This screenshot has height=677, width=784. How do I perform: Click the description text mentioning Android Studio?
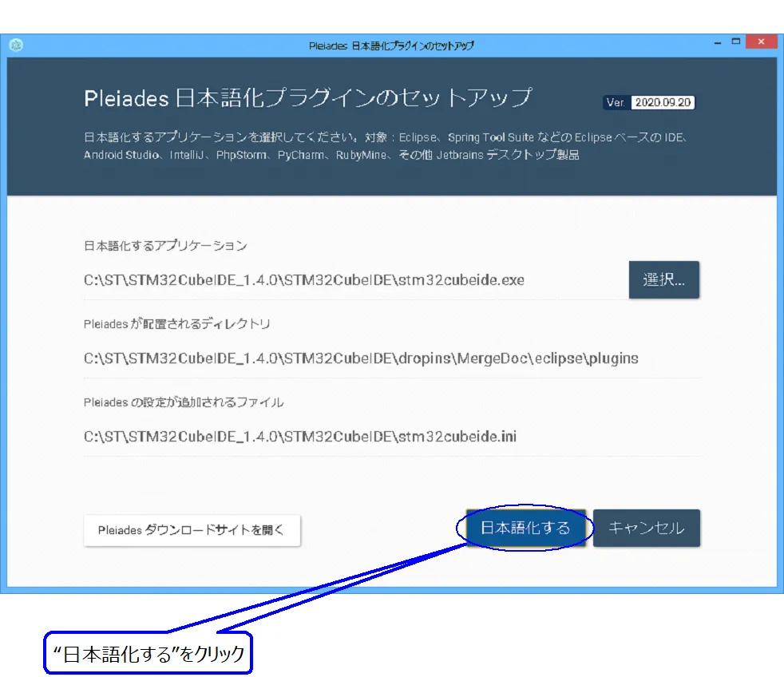pyautogui.click(x=331, y=156)
